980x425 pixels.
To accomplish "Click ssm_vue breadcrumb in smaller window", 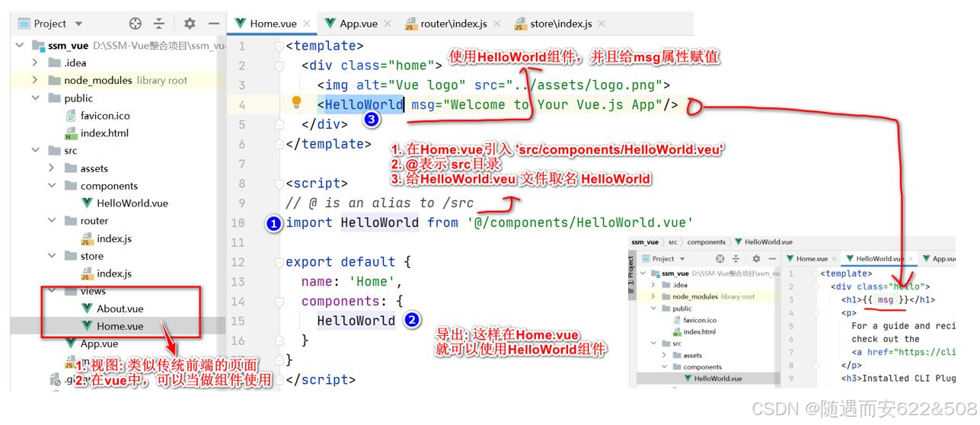I will pos(645,242).
